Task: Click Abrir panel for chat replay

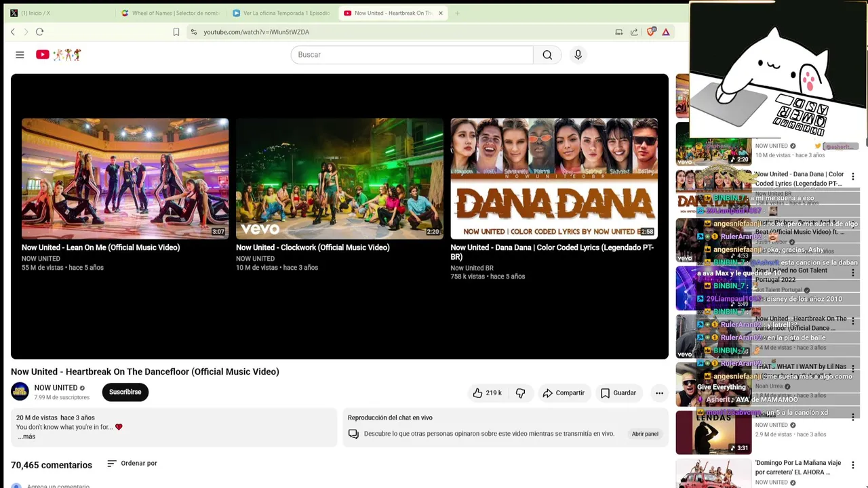Action: (x=645, y=434)
